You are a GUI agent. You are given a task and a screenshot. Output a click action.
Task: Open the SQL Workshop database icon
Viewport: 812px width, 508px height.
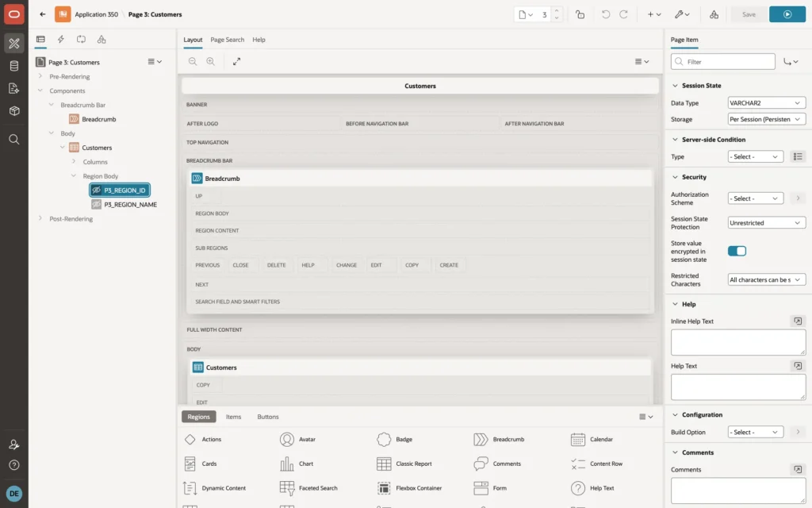coord(14,66)
